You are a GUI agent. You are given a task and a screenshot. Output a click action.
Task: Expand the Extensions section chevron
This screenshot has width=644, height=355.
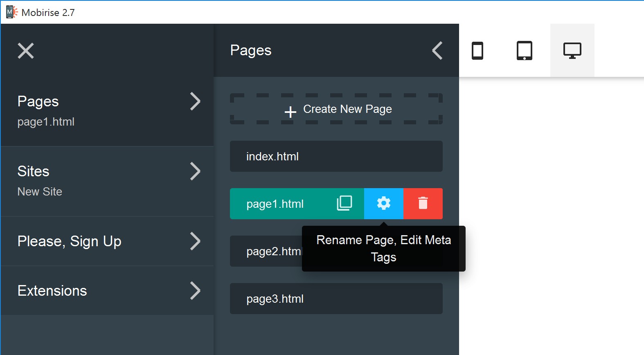coord(195,291)
